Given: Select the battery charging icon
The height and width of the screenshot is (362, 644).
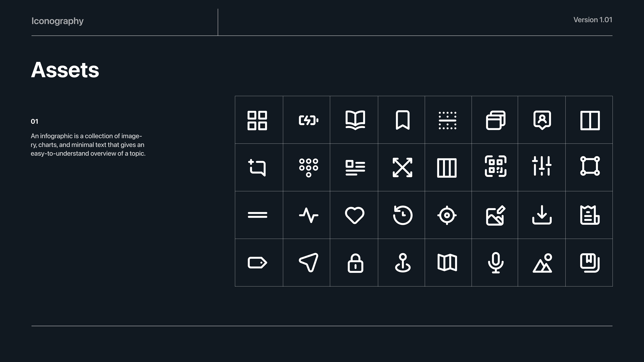Looking at the screenshot, I should click(x=309, y=120).
